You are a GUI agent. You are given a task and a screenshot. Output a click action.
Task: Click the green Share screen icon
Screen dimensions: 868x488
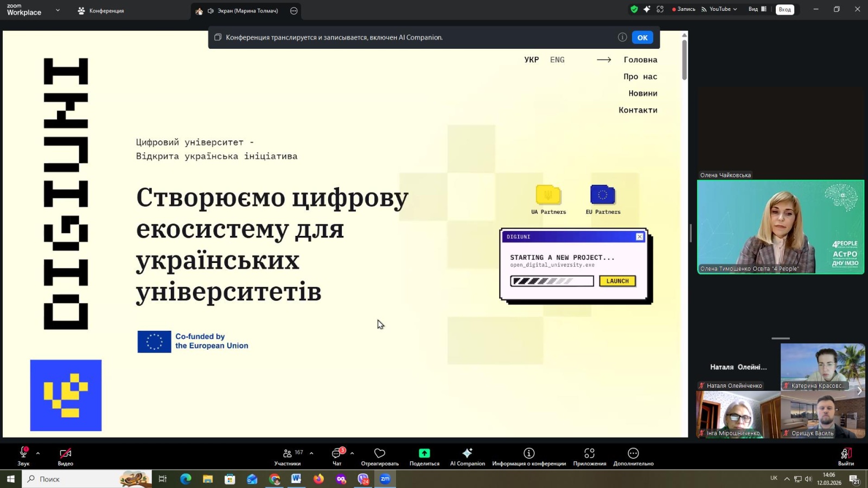pyautogui.click(x=424, y=453)
